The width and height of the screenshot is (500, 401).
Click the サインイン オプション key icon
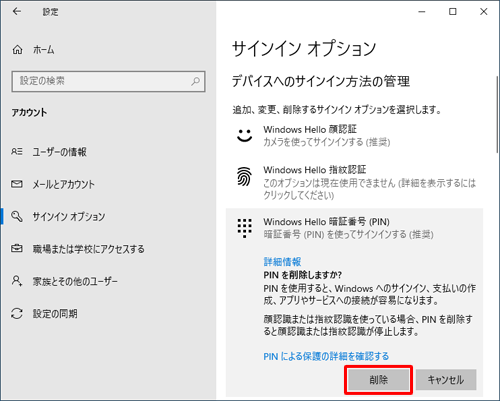coord(17,216)
